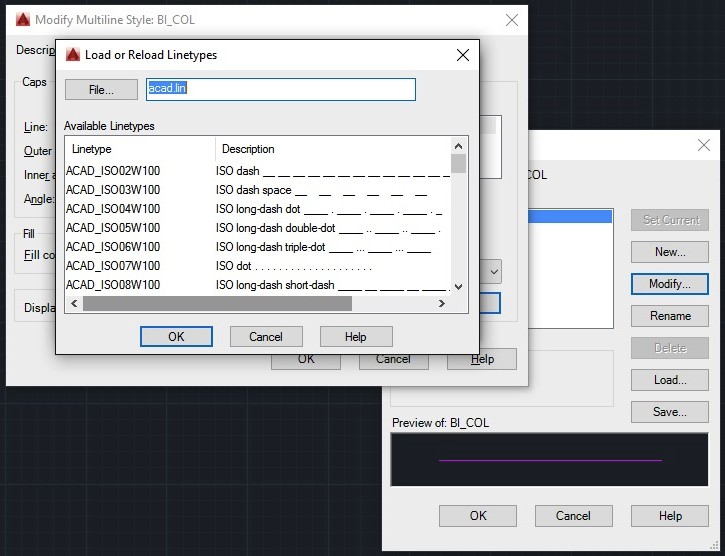
Task: Click the 'ISO dot' description
Action: click(x=233, y=266)
